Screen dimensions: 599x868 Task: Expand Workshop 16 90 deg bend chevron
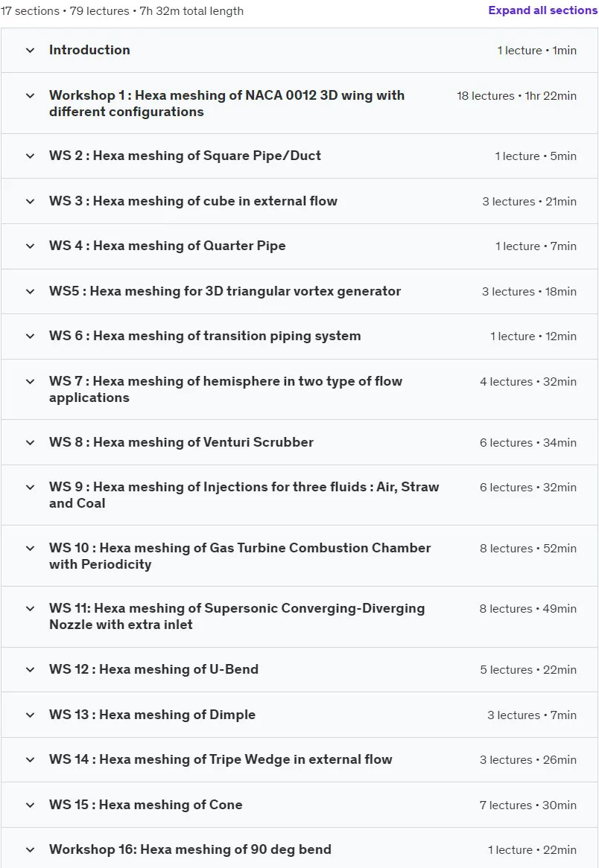[31, 850]
